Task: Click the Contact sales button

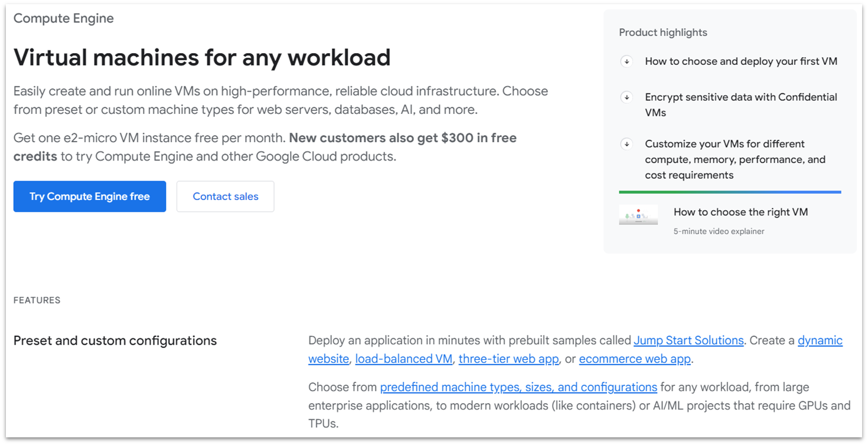Action: click(226, 197)
